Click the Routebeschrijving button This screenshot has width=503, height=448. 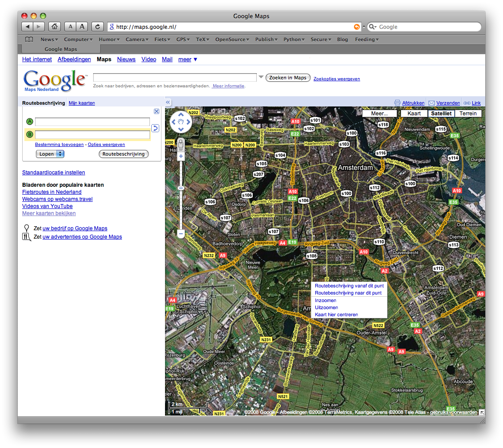click(x=123, y=154)
